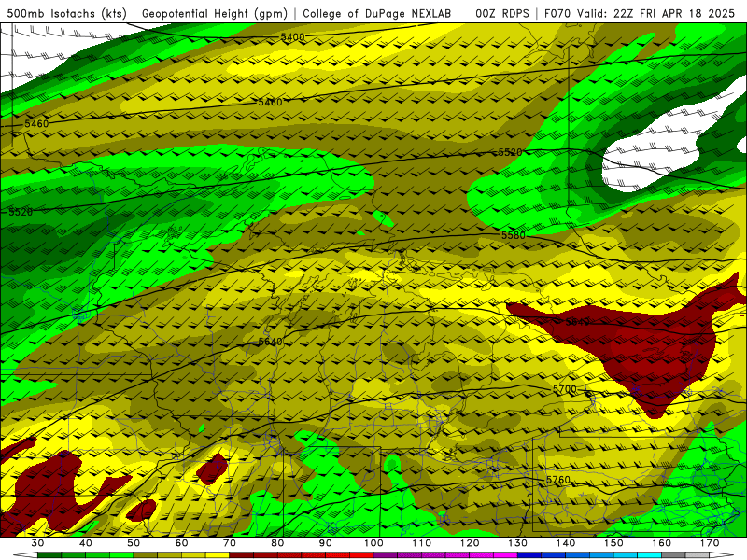The height and width of the screenshot is (560, 747).
Task: Click the '00Z RDPS' model run label
Action: click(x=502, y=13)
